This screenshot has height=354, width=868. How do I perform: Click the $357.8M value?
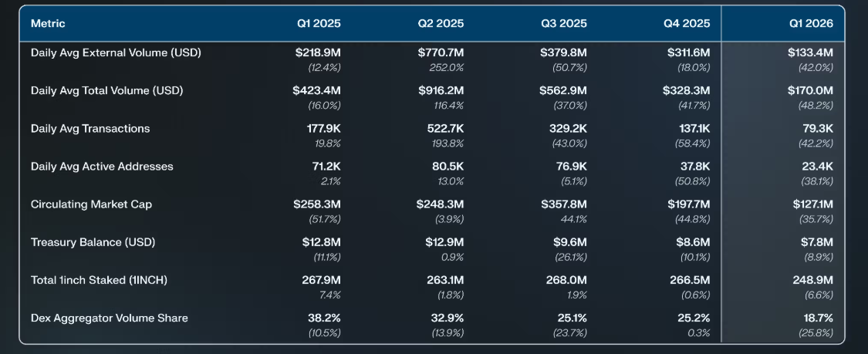(564, 204)
